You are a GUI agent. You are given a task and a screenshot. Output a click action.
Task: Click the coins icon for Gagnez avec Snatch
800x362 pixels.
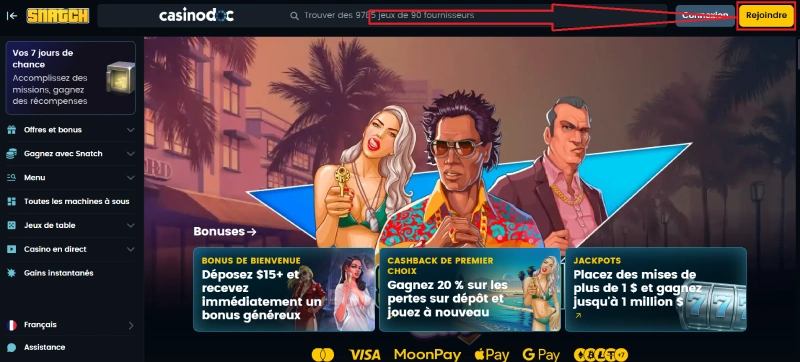[x=11, y=153]
